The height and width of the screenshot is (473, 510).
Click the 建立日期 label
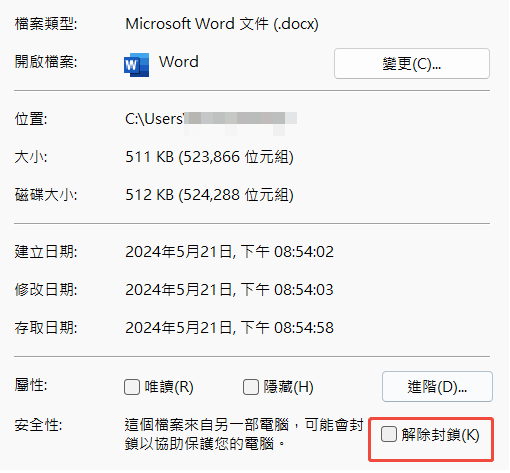(x=46, y=252)
